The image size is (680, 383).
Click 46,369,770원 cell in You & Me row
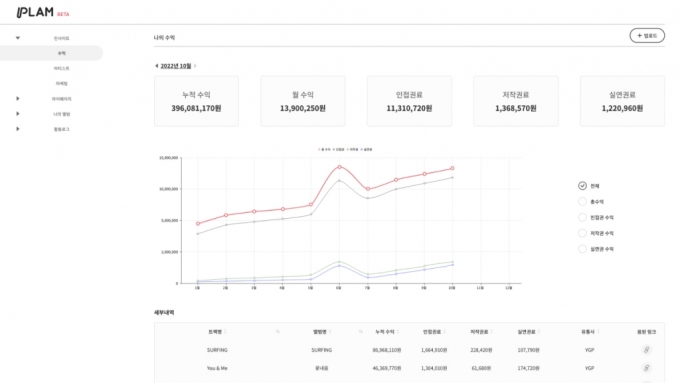tap(386, 368)
